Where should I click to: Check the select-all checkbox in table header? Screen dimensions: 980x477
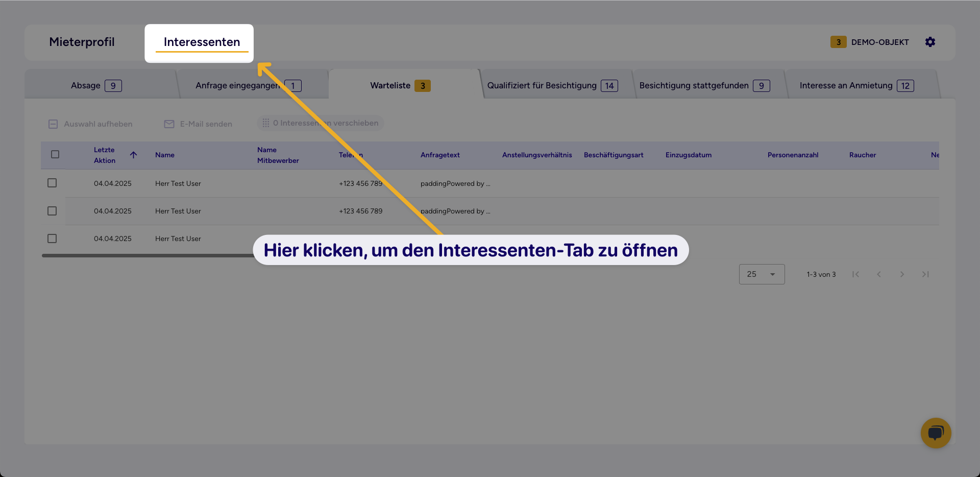pyautogui.click(x=55, y=154)
